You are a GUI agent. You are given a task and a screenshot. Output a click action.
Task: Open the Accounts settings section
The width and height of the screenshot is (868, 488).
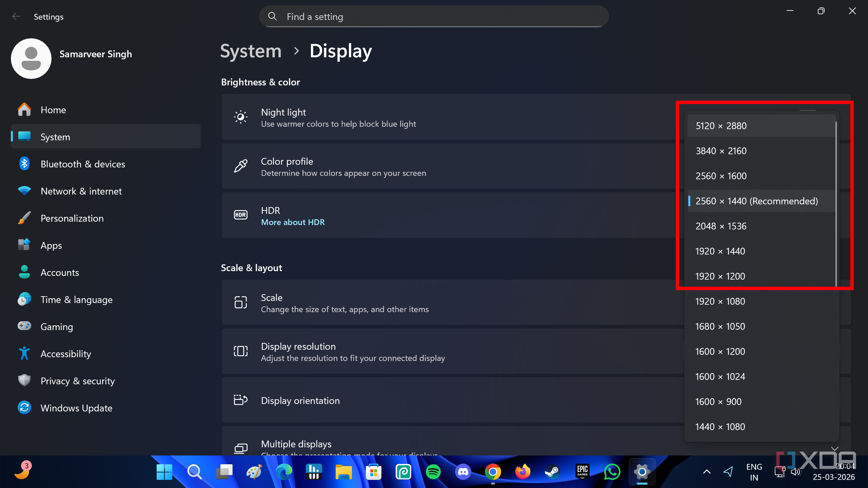click(106, 272)
